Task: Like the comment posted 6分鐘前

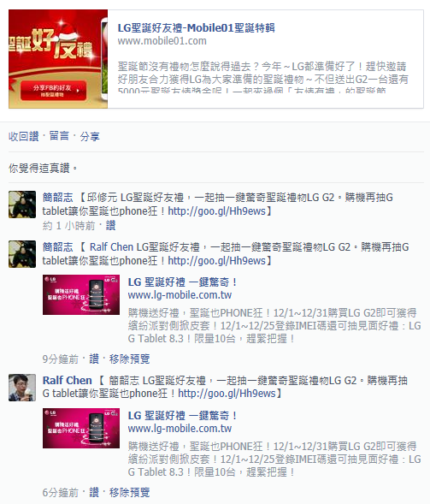Action: coord(94,492)
